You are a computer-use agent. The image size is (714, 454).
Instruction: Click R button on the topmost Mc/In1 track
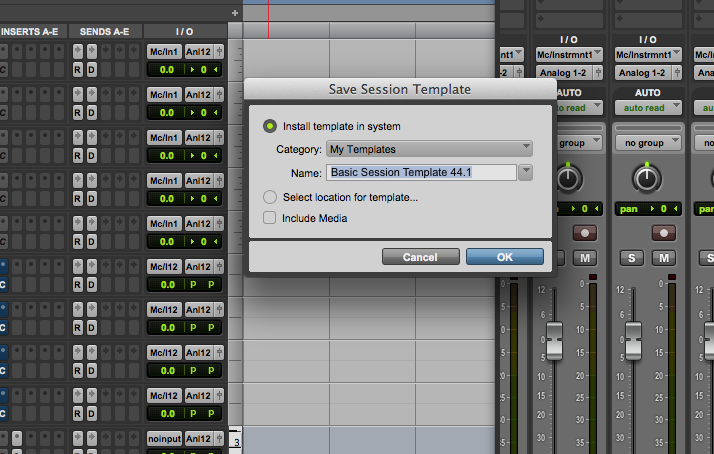[78, 70]
